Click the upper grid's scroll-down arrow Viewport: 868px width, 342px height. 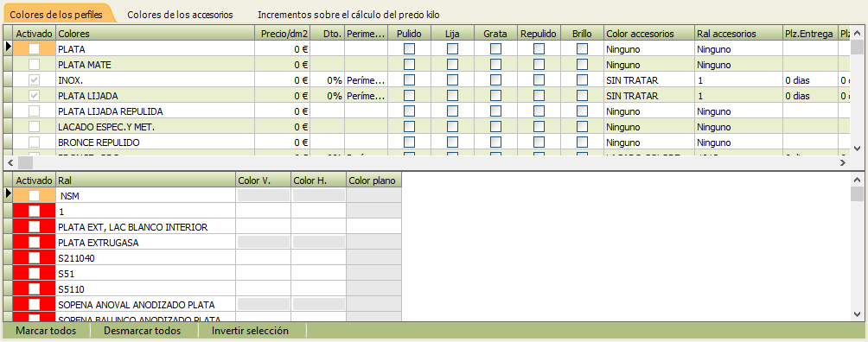click(857, 149)
